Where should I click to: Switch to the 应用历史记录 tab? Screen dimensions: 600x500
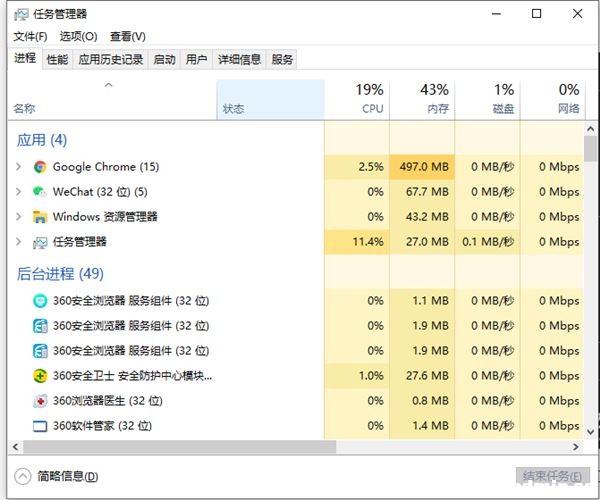pos(111,59)
